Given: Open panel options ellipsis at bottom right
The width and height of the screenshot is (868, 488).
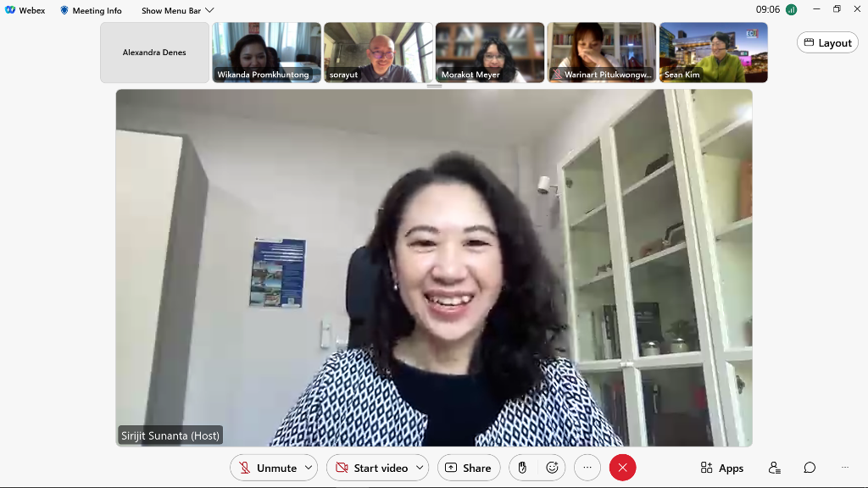Looking at the screenshot, I should coord(844,468).
